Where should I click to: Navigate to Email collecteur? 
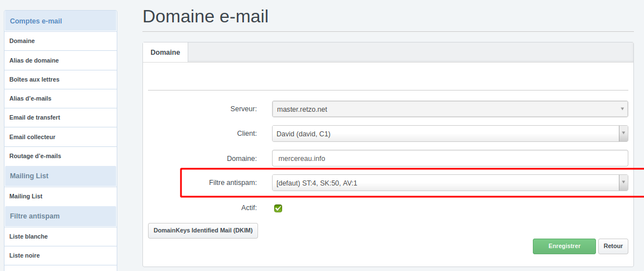coord(32,137)
